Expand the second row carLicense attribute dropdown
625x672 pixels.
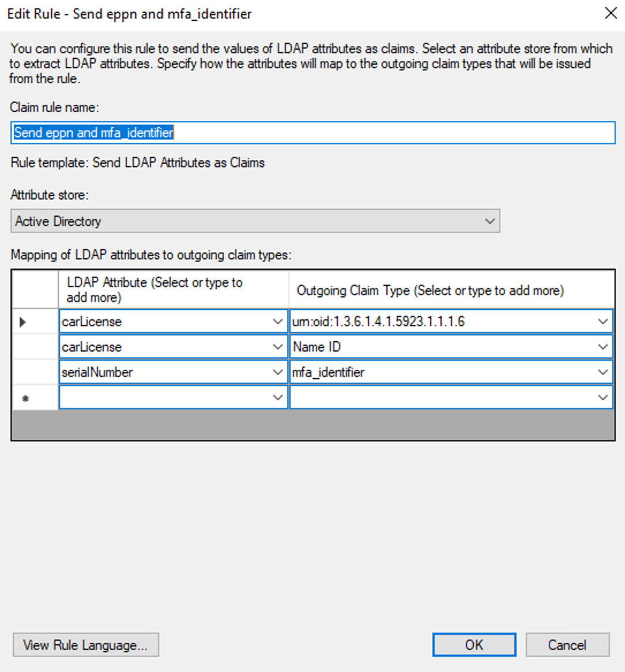click(277, 347)
